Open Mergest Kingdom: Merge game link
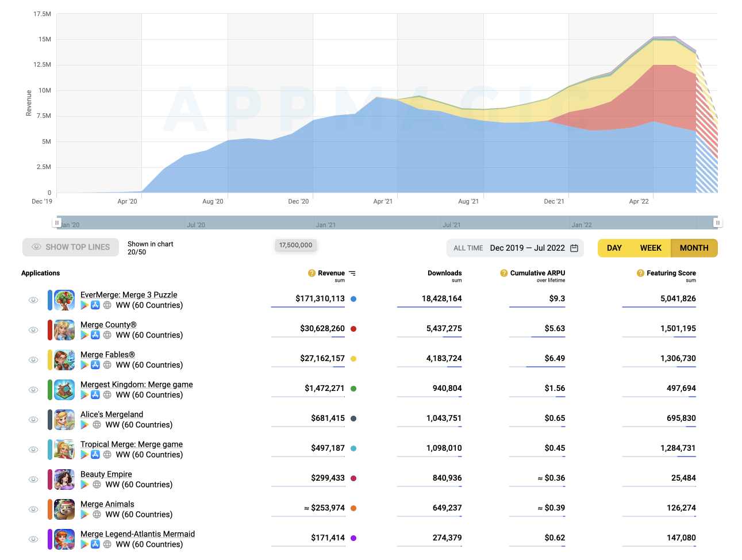Screen dimensions: 742x560 point(136,384)
